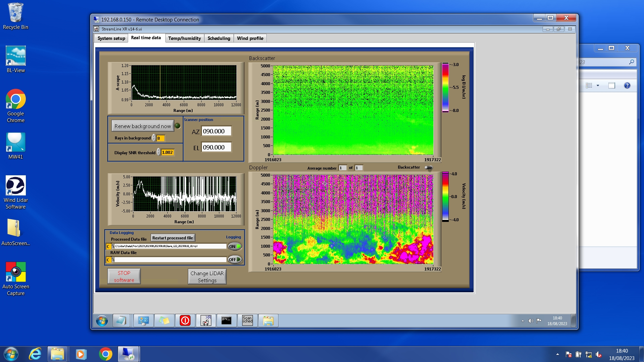
Task: Adjust Rays in background stepper arrows
Action: [x=154, y=138]
